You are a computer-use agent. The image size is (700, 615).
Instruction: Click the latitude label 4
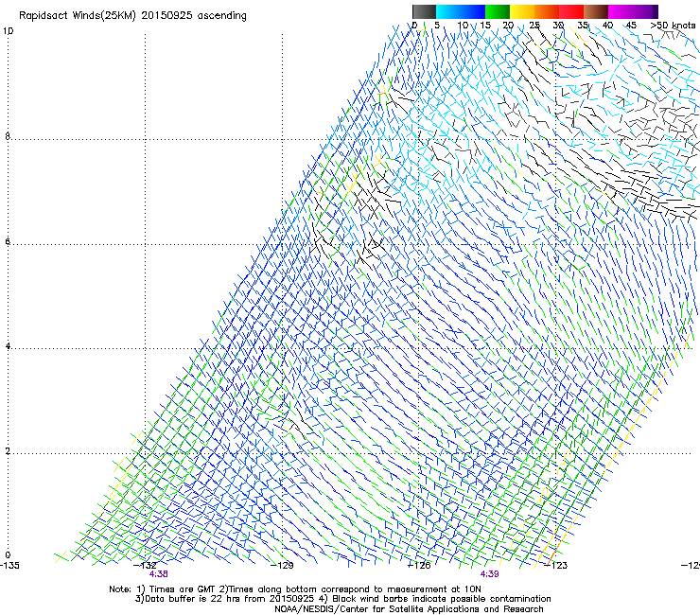(x=8, y=346)
